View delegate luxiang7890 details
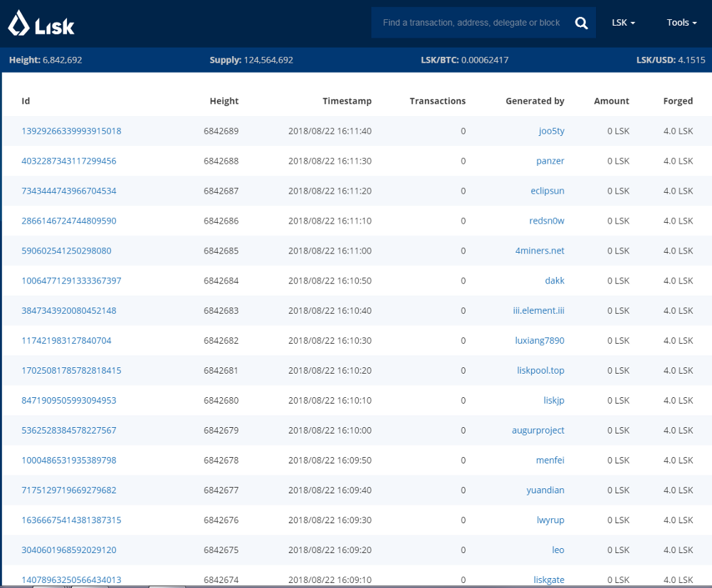 [540, 341]
